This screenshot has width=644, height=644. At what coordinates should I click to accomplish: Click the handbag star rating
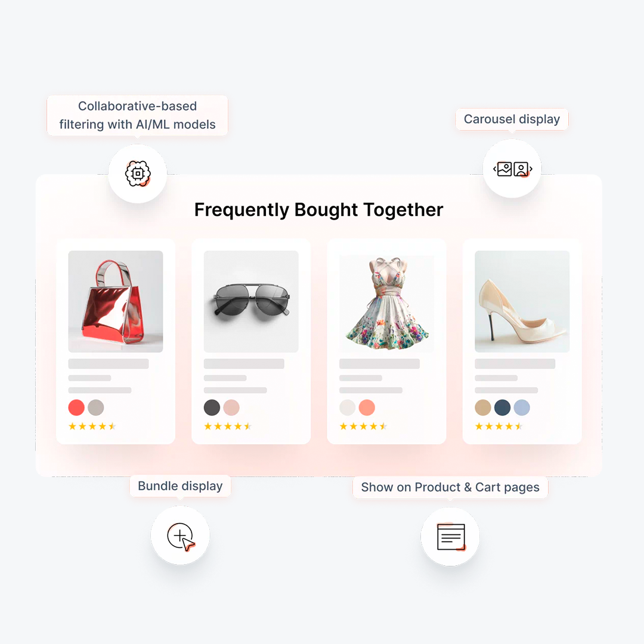(92, 426)
